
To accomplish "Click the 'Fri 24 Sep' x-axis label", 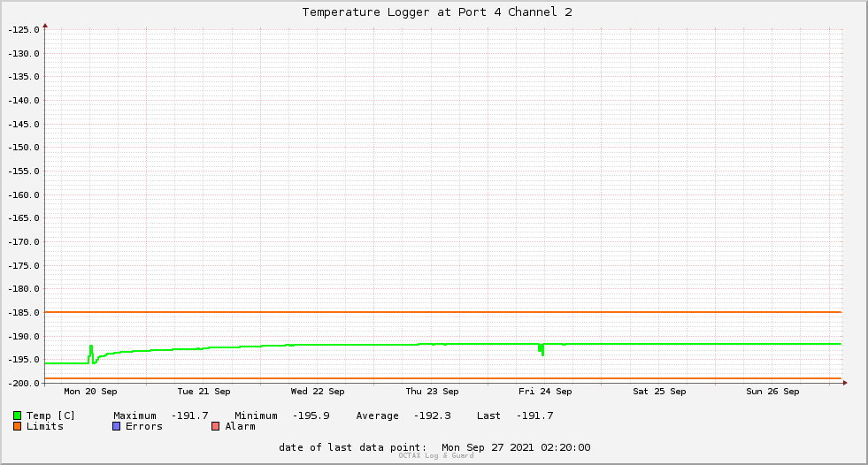I will pyautogui.click(x=545, y=392).
